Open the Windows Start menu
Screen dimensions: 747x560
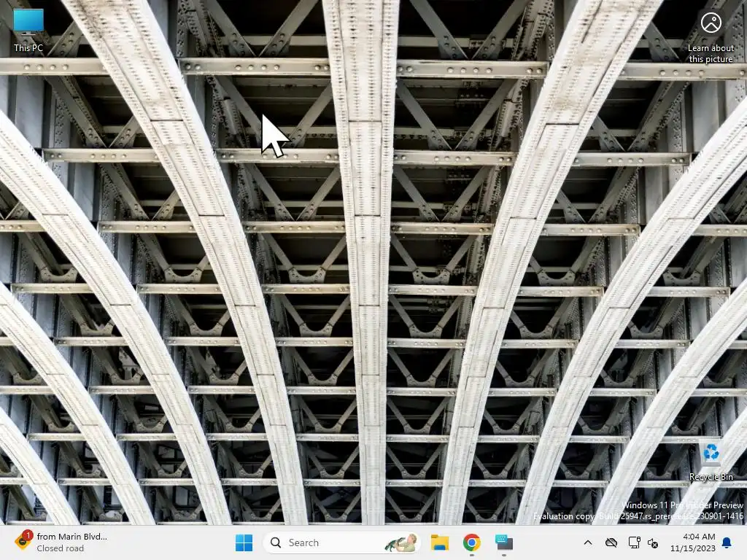tap(244, 542)
